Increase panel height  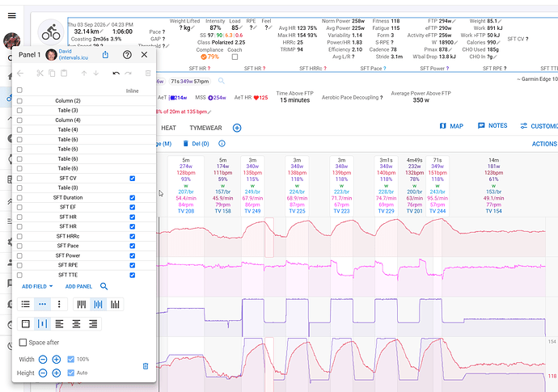tap(57, 373)
